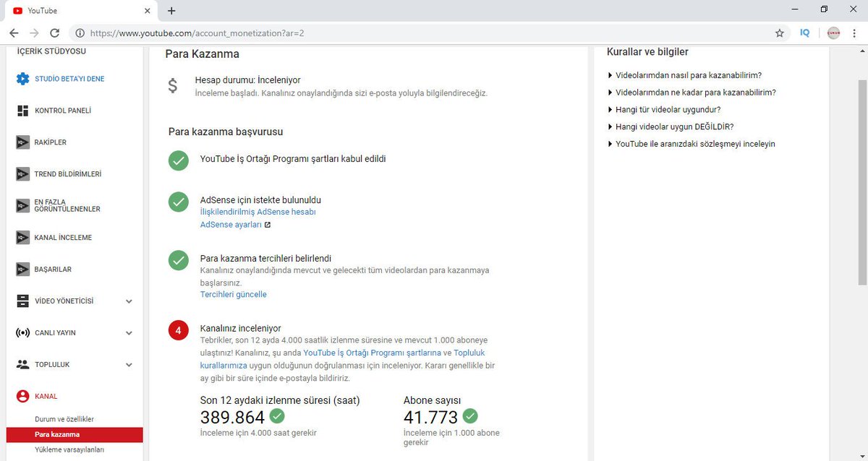This screenshot has width=868, height=461.
Task: Open the IQ browser extension
Action: point(805,33)
